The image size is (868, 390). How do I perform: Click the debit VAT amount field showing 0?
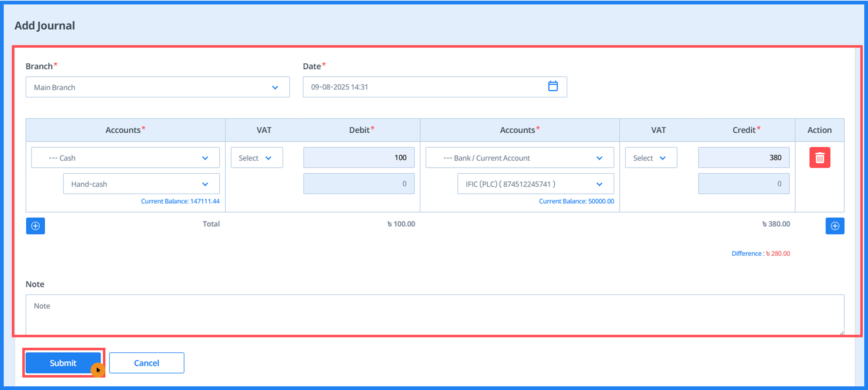click(x=359, y=184)
